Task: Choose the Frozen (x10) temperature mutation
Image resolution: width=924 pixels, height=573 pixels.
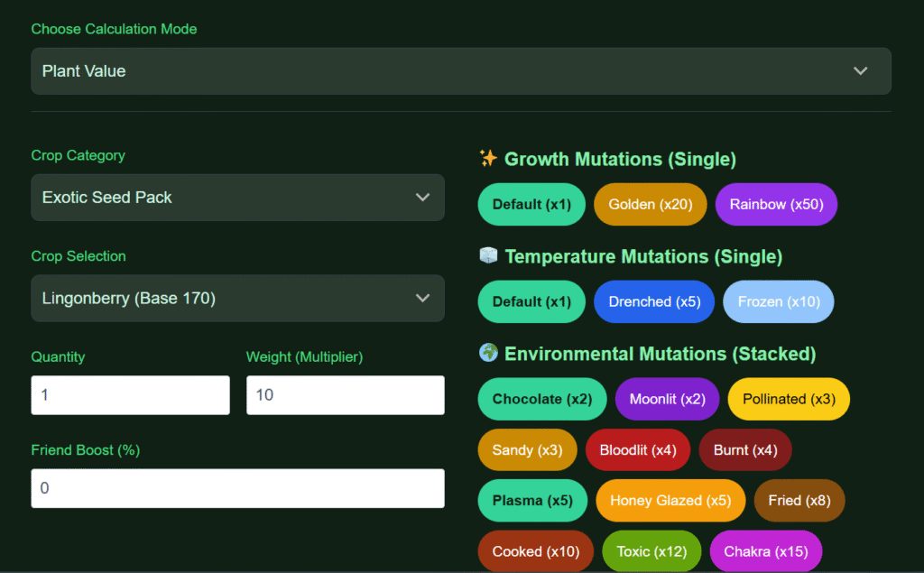Action: (x=778, y=301)
